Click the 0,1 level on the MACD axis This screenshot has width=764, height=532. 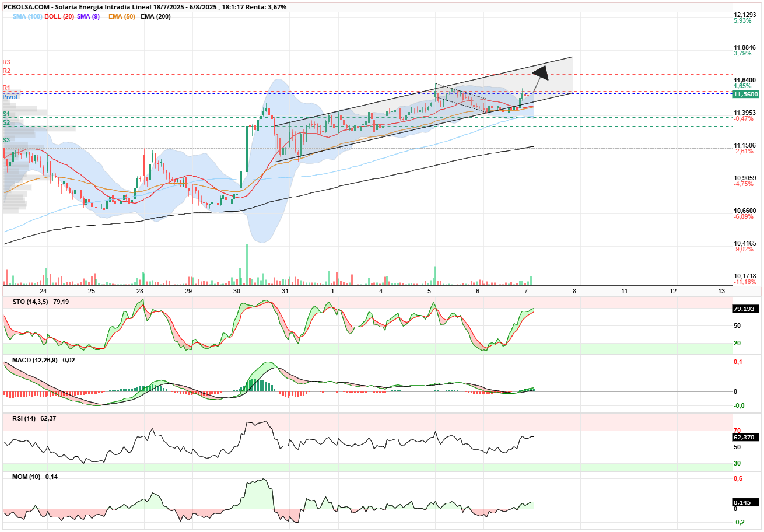coord(738,362)
